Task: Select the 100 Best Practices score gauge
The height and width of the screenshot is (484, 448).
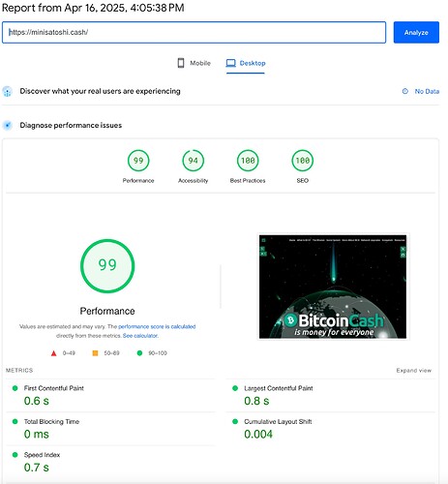Action: 248,166
